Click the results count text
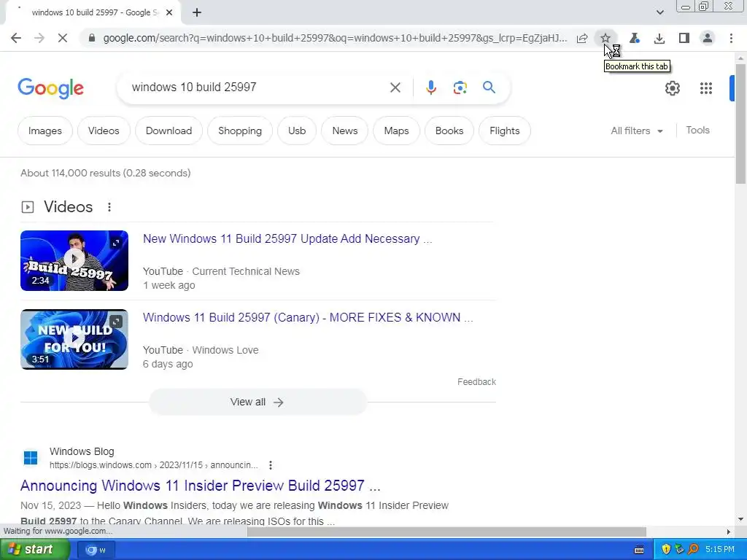Image resolution: width=747 pixels, height=560 pixels. pyautogui.click(x=105, y=173)
